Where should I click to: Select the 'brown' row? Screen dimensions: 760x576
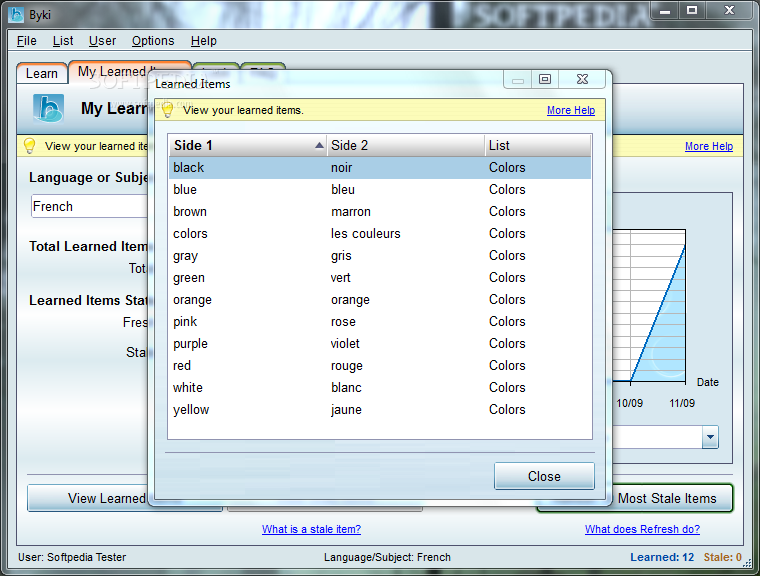[x=380, y=211]
